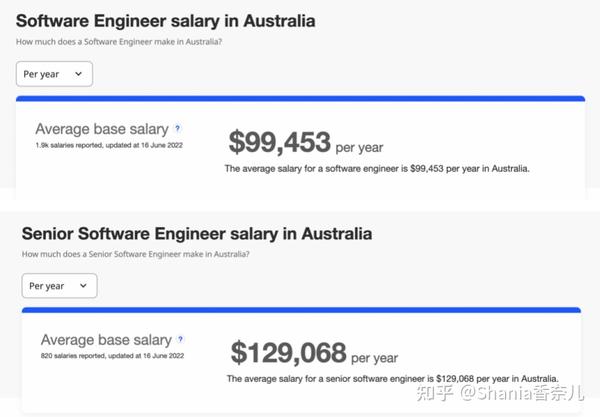
Task: Click the sentence stating senior engineer average is $129,068
Action: click(x=393, y=379)
